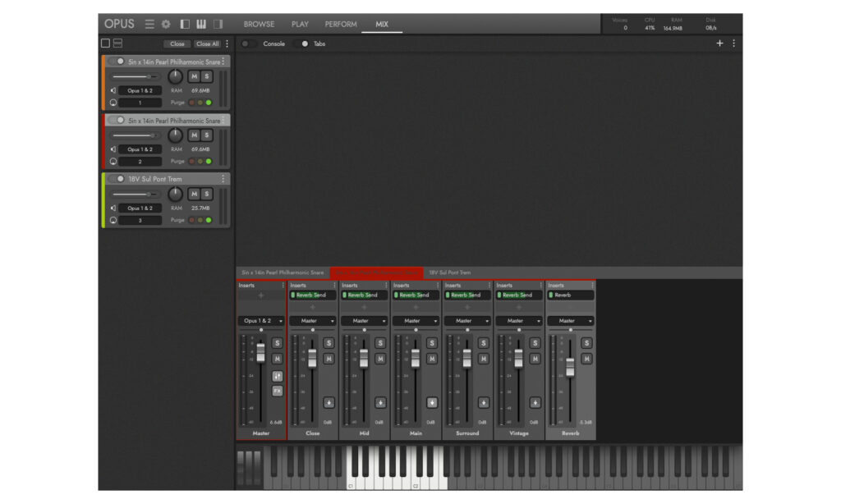This screenshot has height=504, width=841.
Task: Mute the Reverb mixer channel
Action: coord(586,359)
